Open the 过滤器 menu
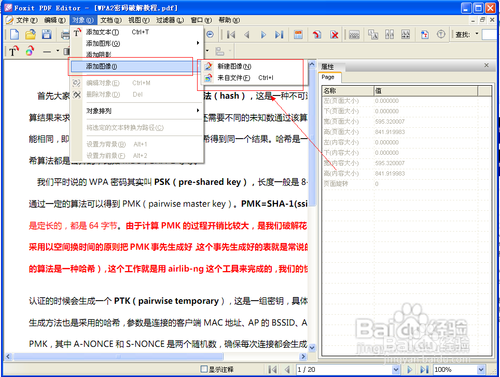This screenshot has width=500, height=377. 170,20
